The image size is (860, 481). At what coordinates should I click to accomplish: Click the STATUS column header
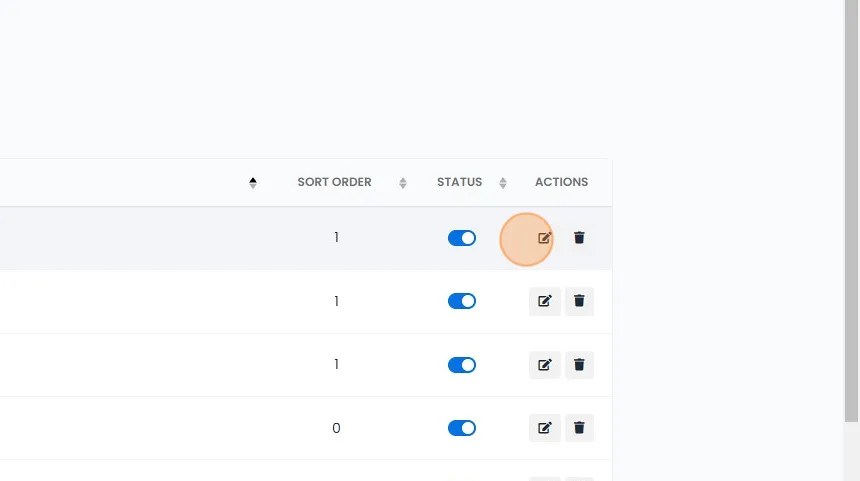[460, 182]
